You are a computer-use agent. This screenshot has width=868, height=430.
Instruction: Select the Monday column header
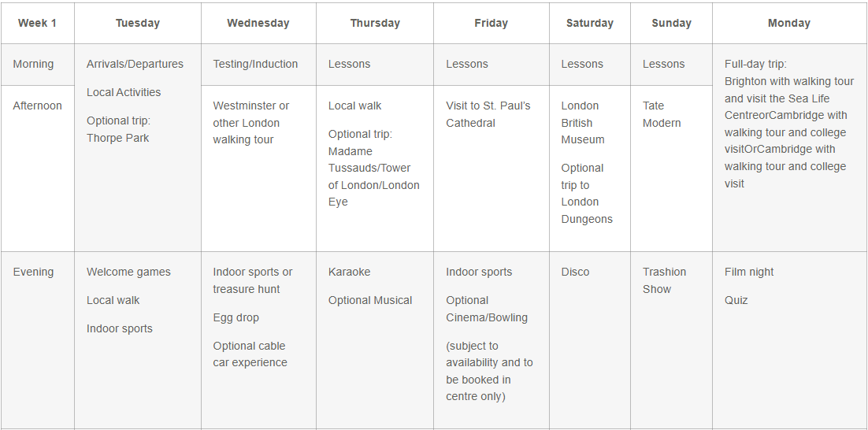(x=788, y=23)
